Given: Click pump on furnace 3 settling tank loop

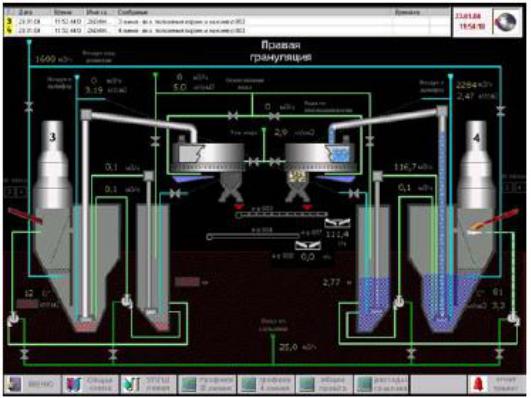Looking at the screenshot, I should point(126,301).
